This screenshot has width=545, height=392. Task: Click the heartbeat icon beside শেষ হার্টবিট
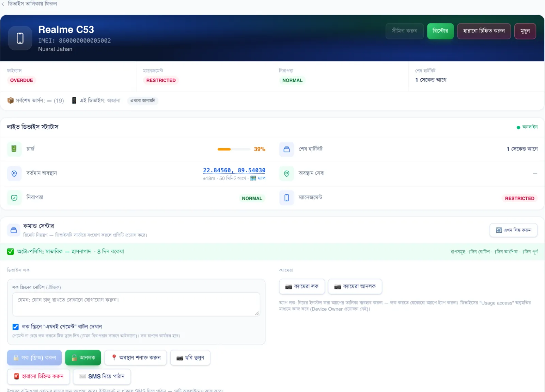coord(286,149)
